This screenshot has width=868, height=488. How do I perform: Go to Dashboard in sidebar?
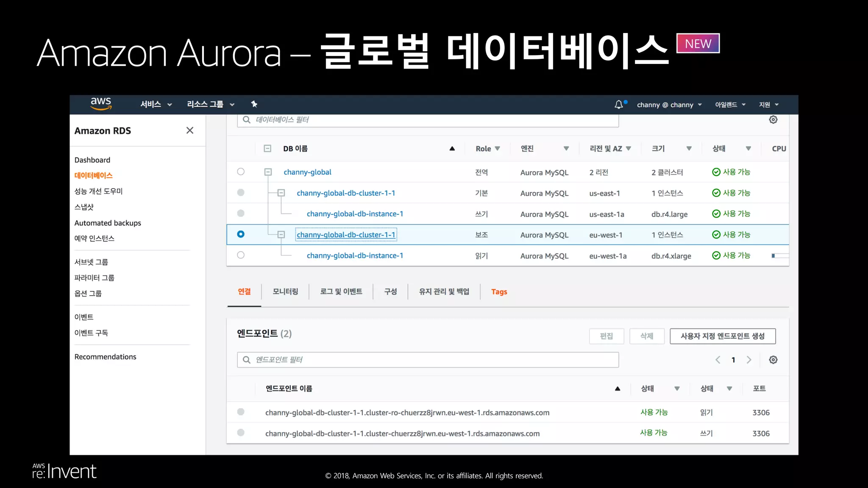click(92, 160)
